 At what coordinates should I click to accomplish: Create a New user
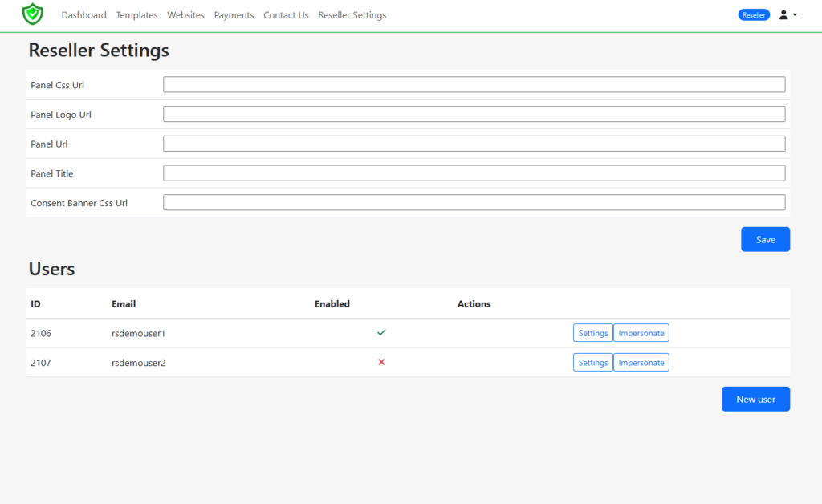755,399
